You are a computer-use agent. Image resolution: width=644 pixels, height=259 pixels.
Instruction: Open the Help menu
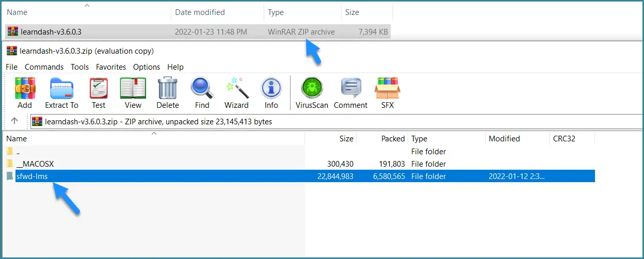tap(175, 67)
